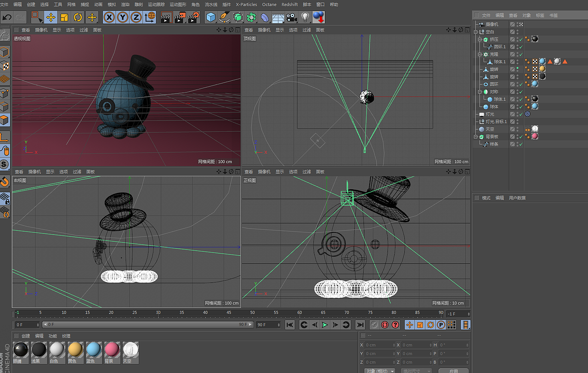Viewport: 588px width, 373px height.
Task: Click the 灯光 target tag icon
Action: [527, 114]
